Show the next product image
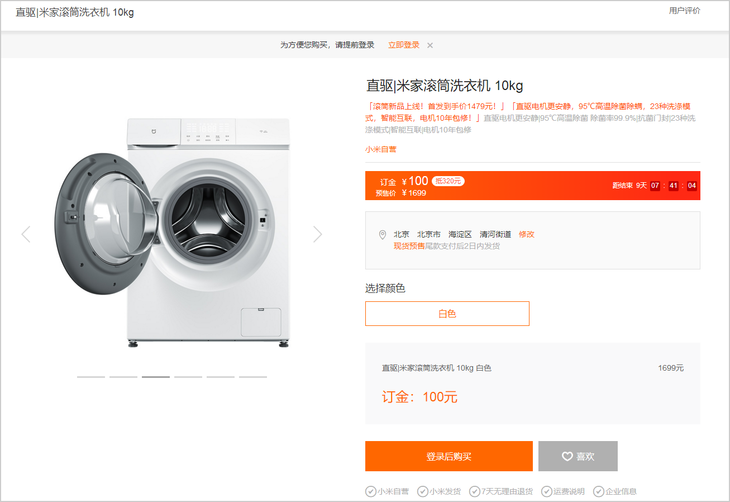 pos(318,234)
